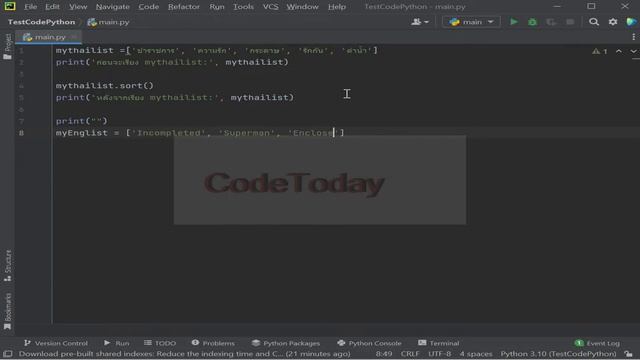Click print("") statement on line 7
The height and width of the screenshot is (360, 640).
[82, 121]
